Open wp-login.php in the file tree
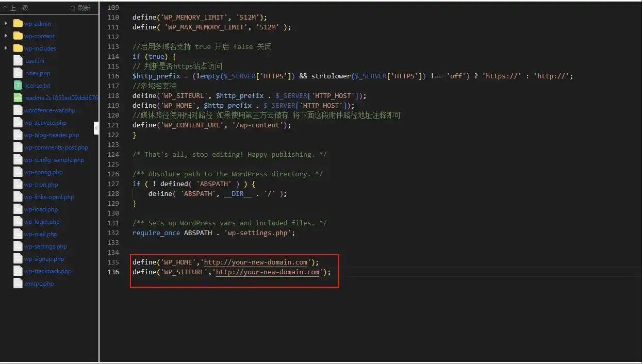The height and width of the screenshot is (364, 642). click(42, 222)
